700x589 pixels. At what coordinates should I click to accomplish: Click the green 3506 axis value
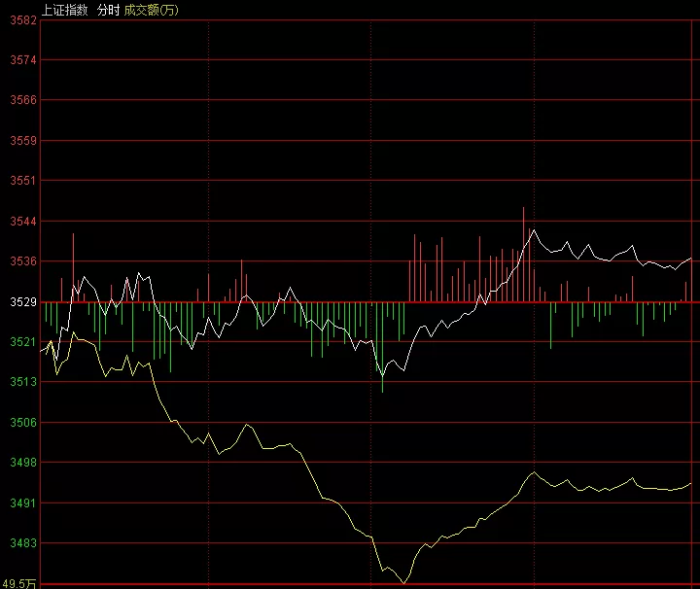[x=23, y=422]
